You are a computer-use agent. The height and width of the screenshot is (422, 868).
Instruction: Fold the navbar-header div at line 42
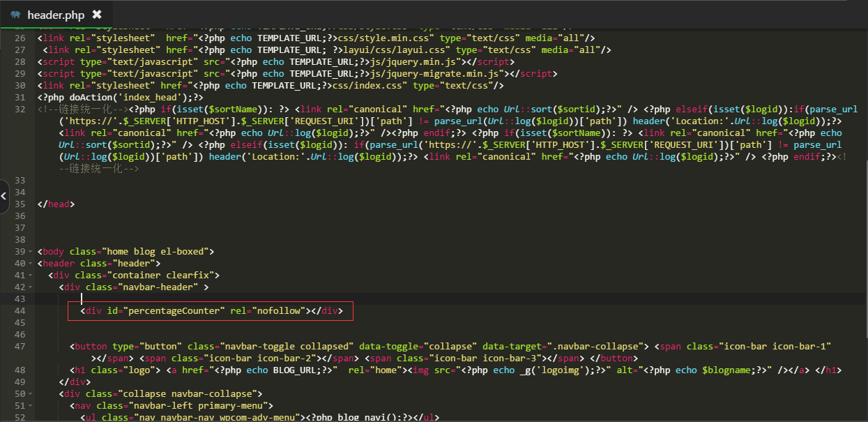pos(29,287)
